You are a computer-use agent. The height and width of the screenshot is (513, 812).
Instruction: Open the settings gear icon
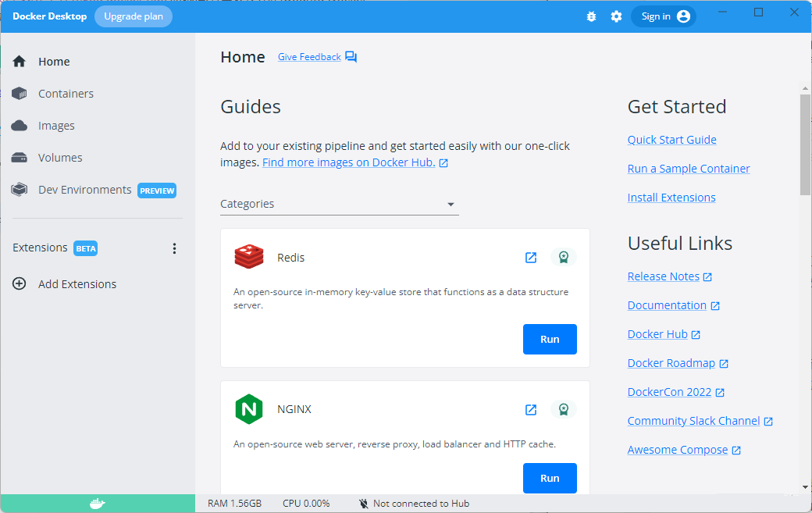tap(616, 16)
